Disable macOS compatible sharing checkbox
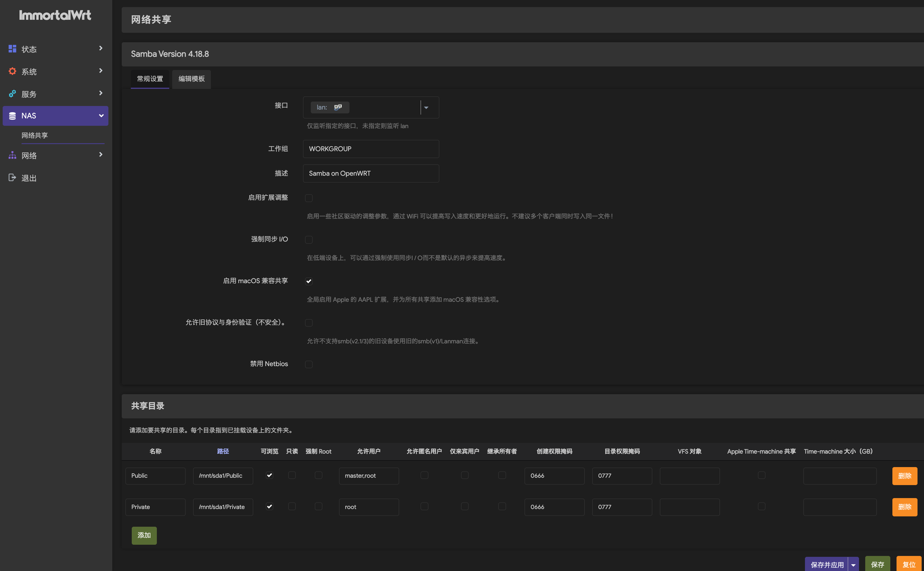The height and width of the screenshot is (571, 924). point(309,281)
